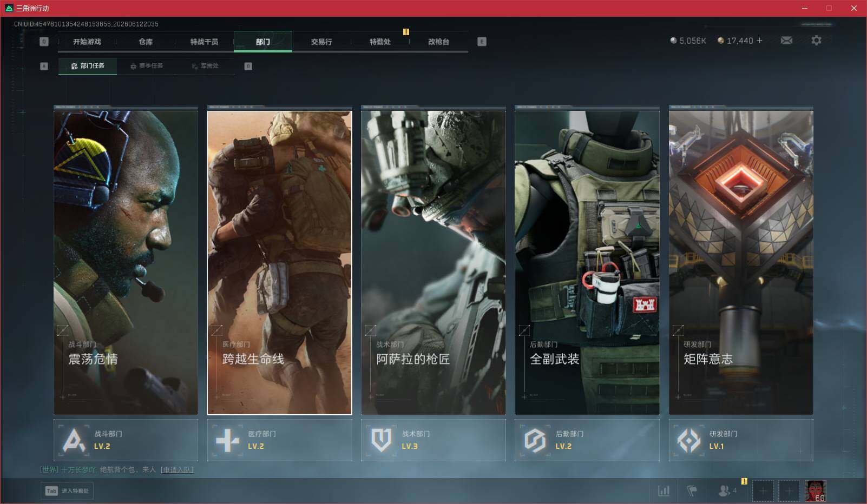Select the 部门 tab
The width and height of the screenshot is (867, 504).
(263, 42)
